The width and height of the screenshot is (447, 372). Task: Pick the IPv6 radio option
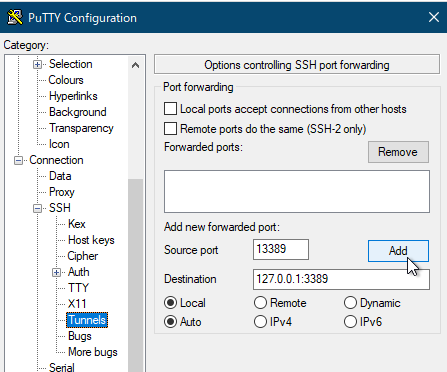350,322
